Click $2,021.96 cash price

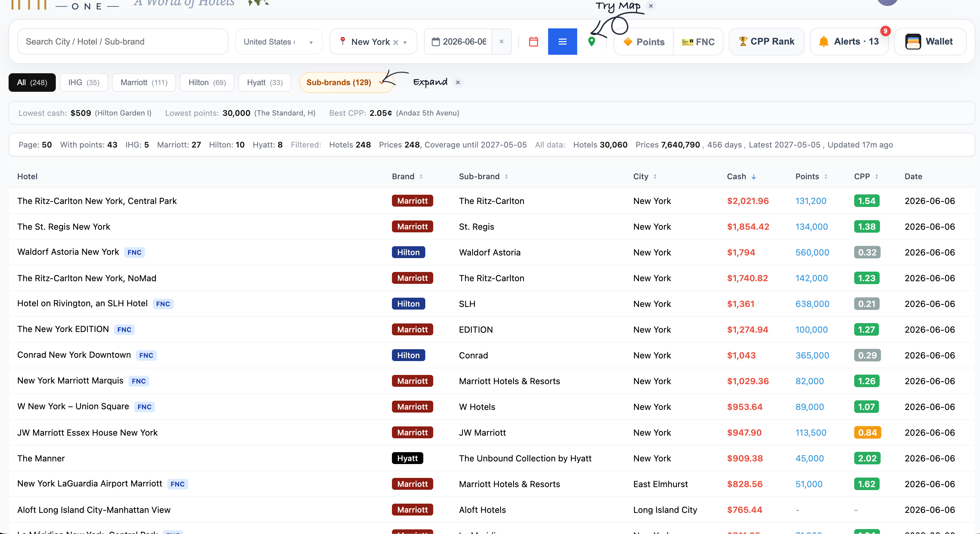pyautogui.click(x=748, y=201)
